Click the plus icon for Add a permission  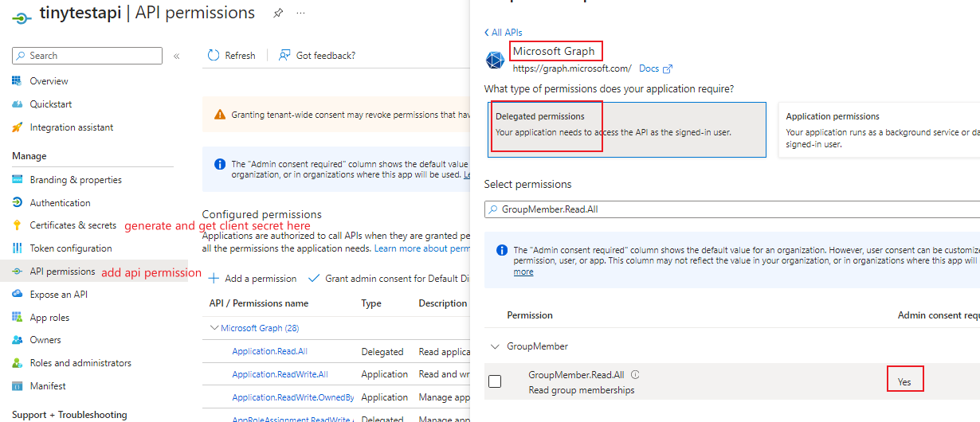pyautogui.click(x=214, y=279)
